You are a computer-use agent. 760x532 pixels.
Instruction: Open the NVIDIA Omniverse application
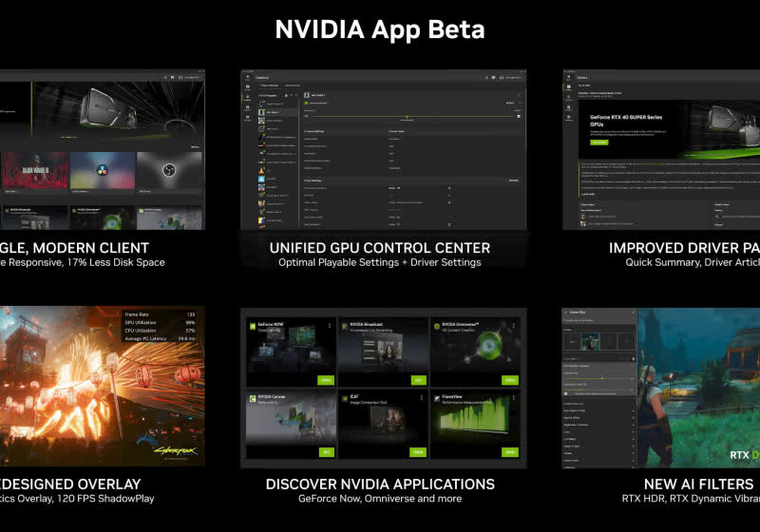510,380
